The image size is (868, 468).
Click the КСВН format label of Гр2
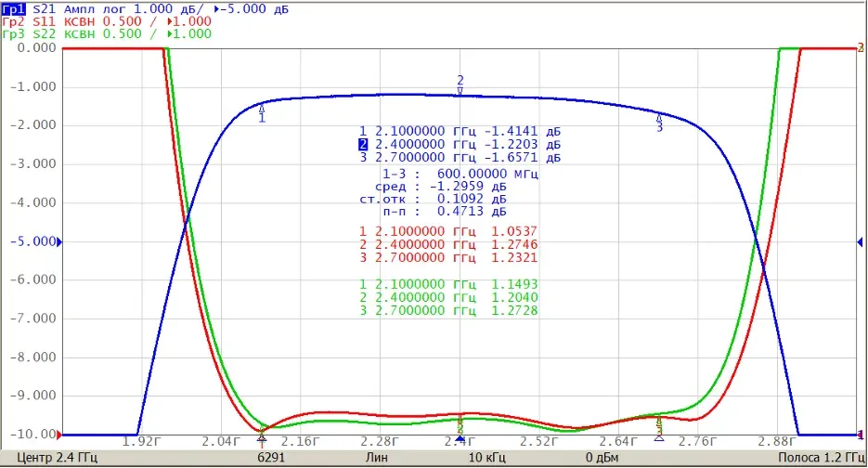point(80,21)
